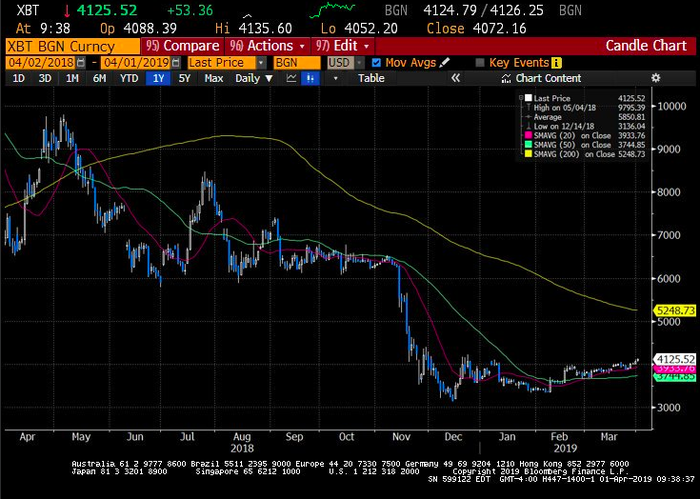Viewport: 700px width, 499px height.
Task: Select the candle chart type icon
Action: [312, 78]
